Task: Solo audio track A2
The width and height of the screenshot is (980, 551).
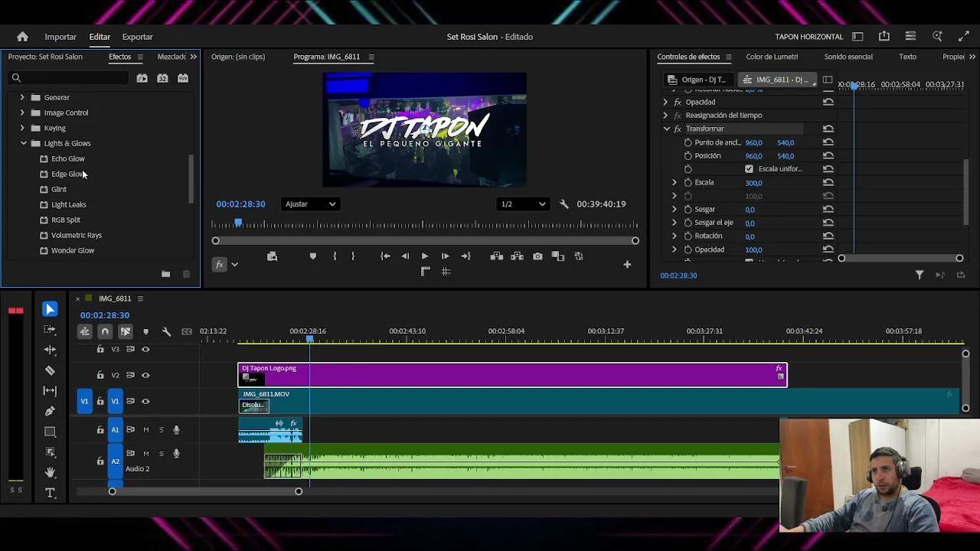Action: coord(162,454)
